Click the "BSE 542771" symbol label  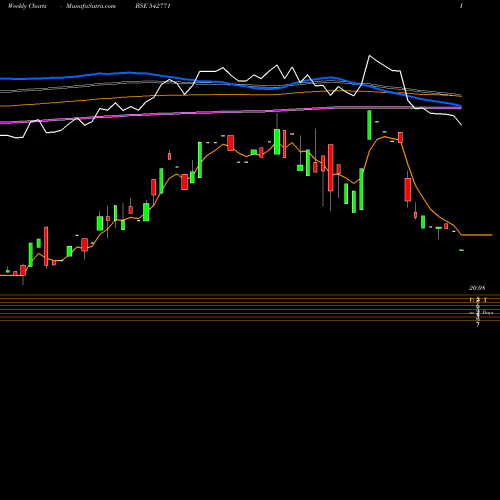tap(153, 6)
